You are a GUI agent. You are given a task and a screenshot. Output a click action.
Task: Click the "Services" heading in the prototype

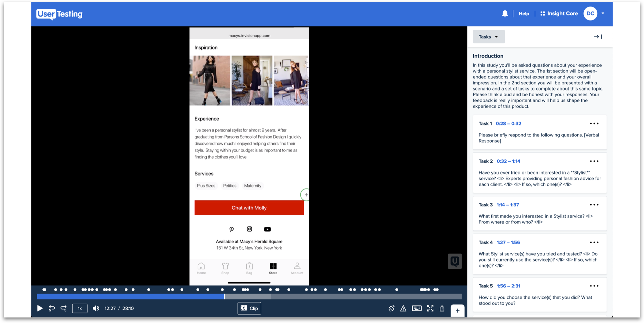pyautogui.click(x=204, y=174)
